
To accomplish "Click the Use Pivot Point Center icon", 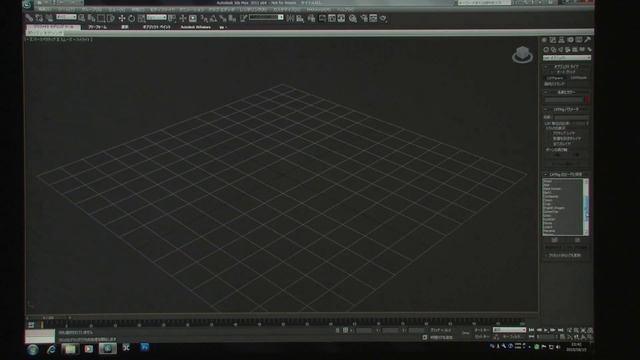I will click(172, 18).
